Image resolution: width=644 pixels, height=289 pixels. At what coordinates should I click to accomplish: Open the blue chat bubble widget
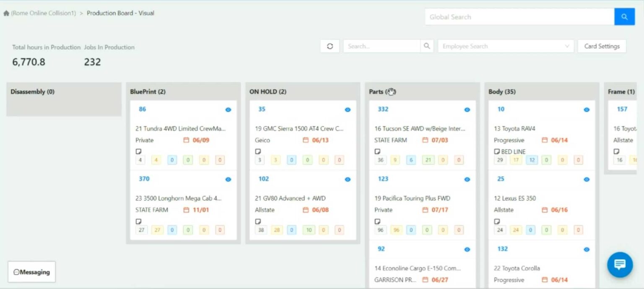click(620, 265)
